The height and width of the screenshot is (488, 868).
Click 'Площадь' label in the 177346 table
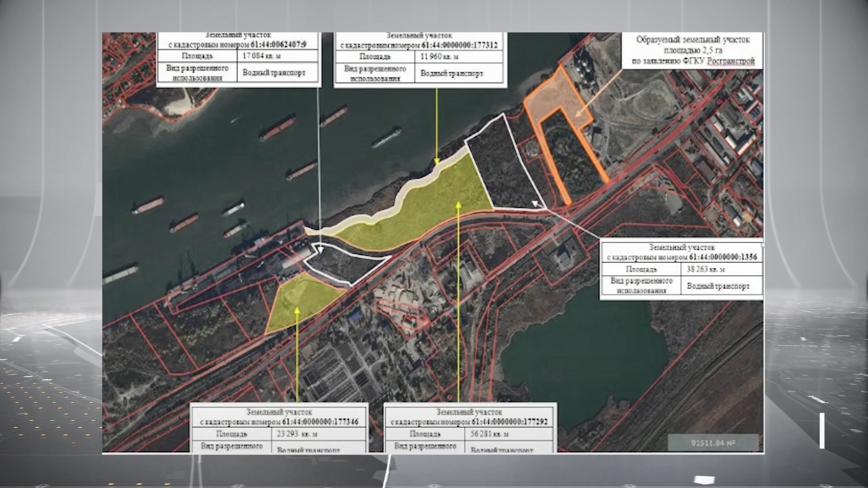click(x=231, y=434)
